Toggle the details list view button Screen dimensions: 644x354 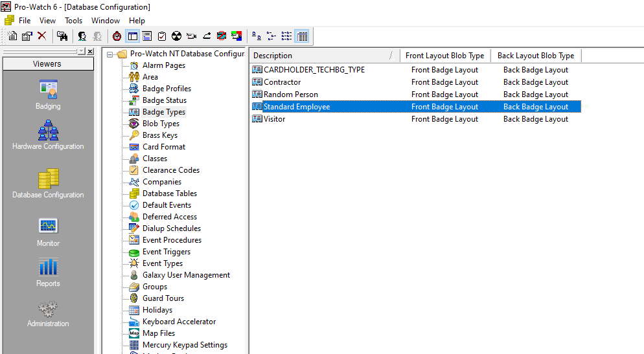point(302,36)
